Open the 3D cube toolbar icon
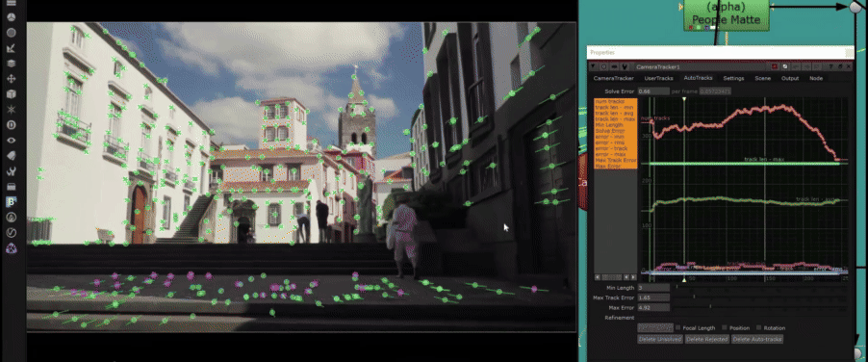This screenshot has width=868, height=362. [x=11, y=94]
